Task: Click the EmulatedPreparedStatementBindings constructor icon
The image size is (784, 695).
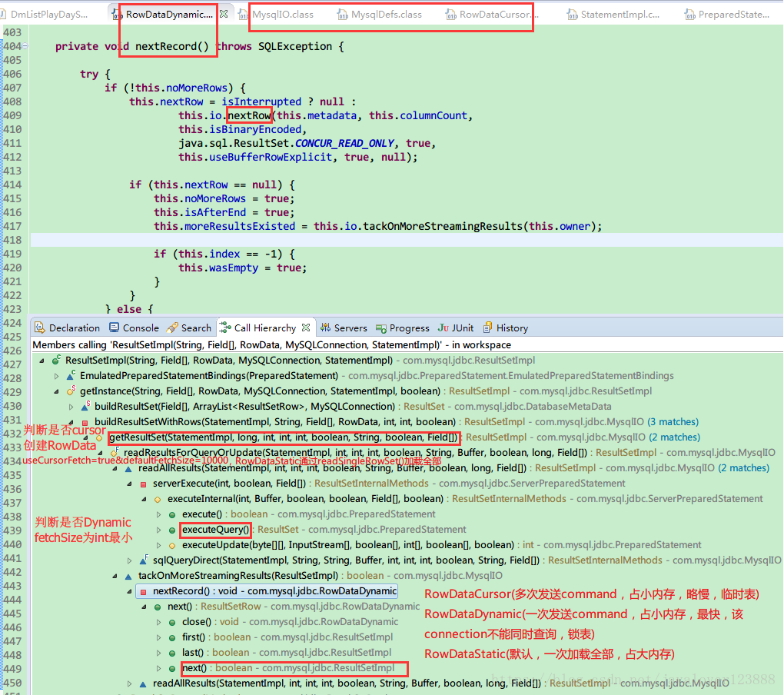Action: pyautogui.click(x=71, y=375)
